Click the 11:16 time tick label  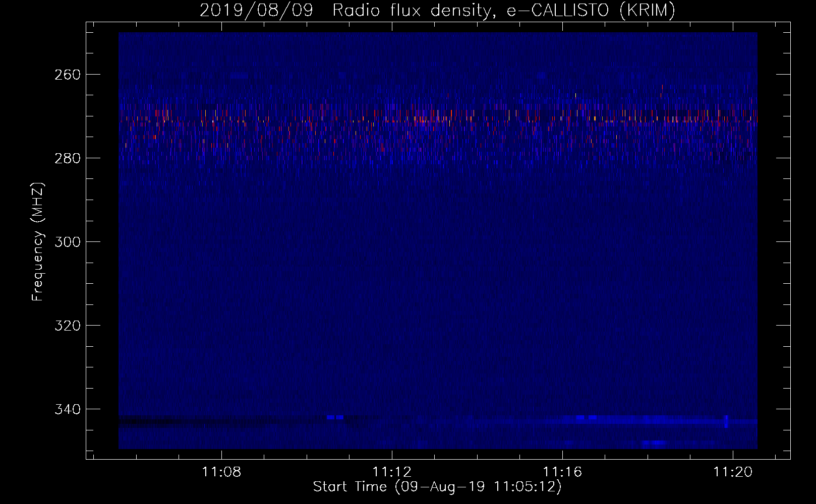point(562,472)
